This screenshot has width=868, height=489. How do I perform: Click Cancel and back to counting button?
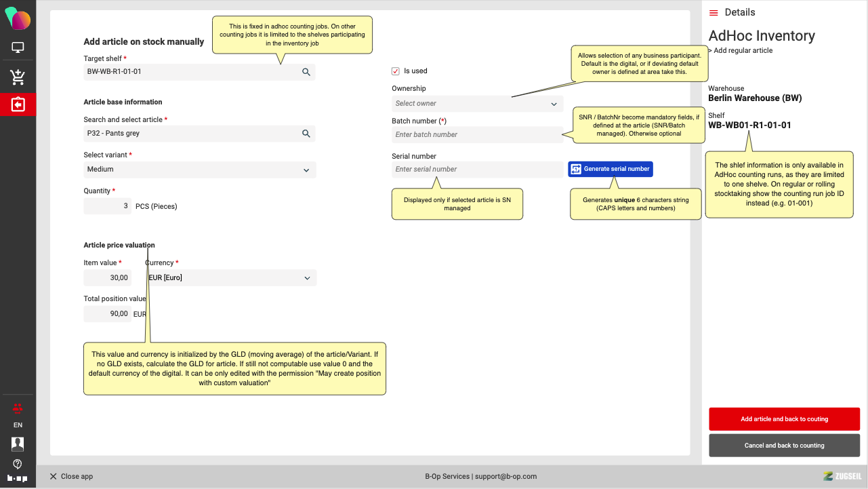point(784,446)
